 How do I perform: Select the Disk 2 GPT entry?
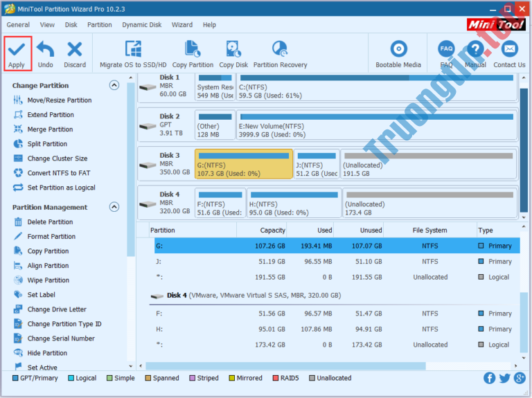tap(166, 125)
